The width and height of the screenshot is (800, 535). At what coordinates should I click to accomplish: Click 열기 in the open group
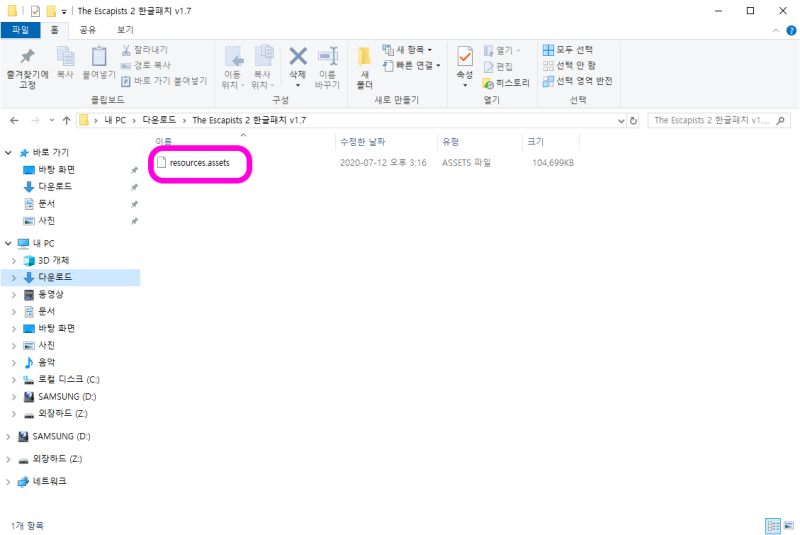tap(502, 50)
